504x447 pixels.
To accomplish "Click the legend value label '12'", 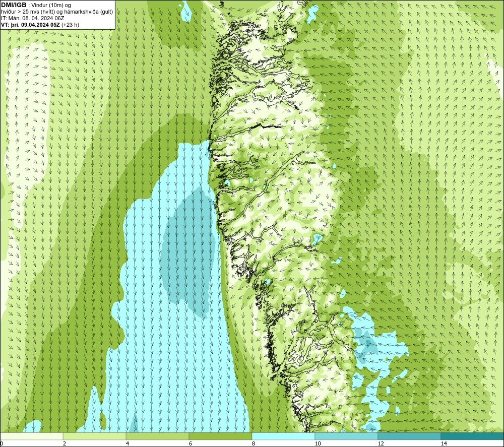I will pos(381,443).
